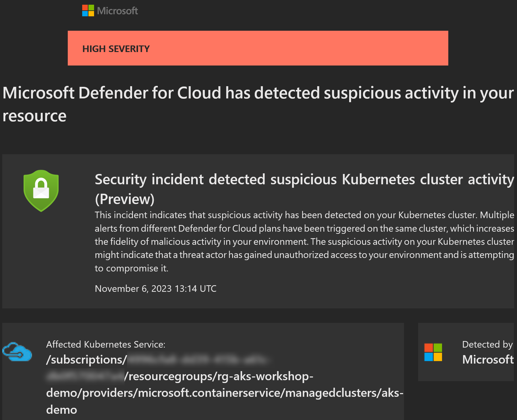Click the November 6, 2023 13:14 UTC timestamp
517x420 pixels.
(156, 289)
